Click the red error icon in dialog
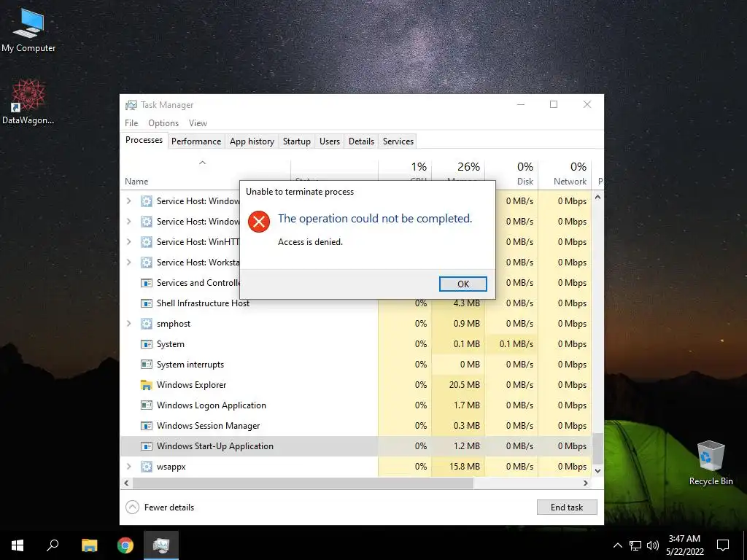Screen dimensions: 747x560 tap(259, 222)
